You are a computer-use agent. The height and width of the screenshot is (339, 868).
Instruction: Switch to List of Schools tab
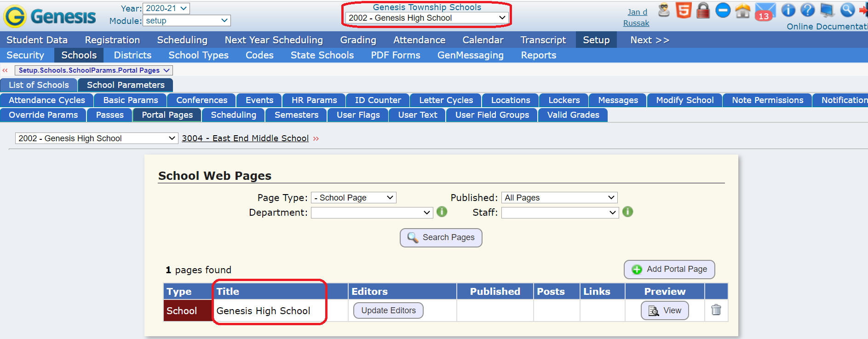click(x=39, y=85)
